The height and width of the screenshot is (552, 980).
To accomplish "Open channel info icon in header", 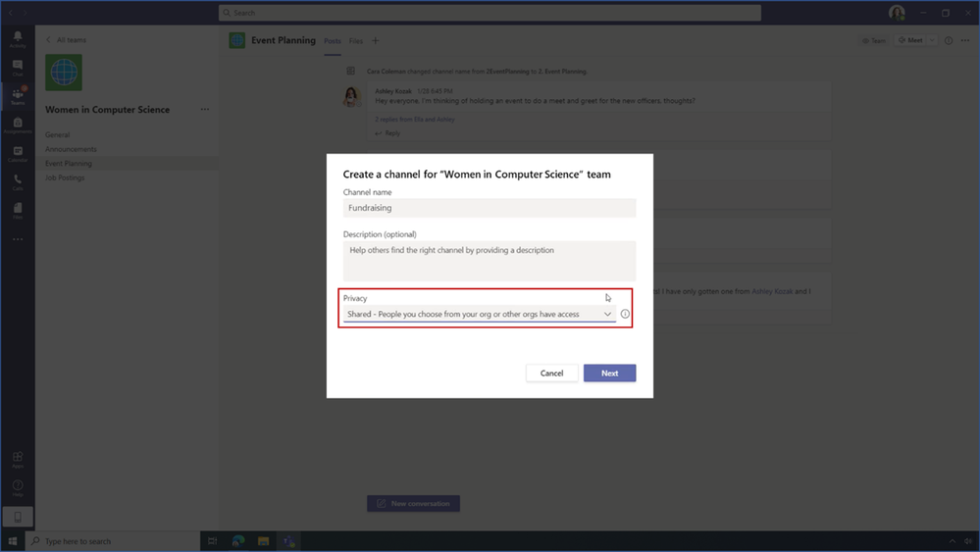I will click(949, 40).
